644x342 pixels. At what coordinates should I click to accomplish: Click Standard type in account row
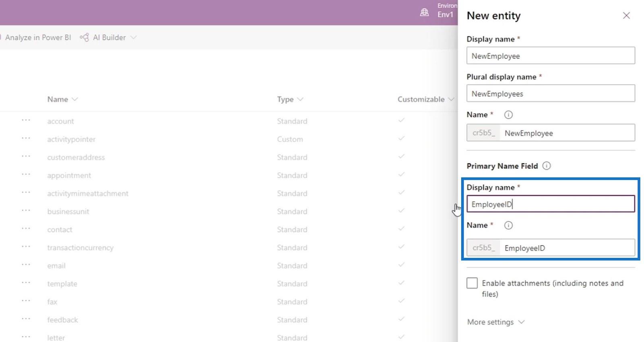tap(292, 121)
